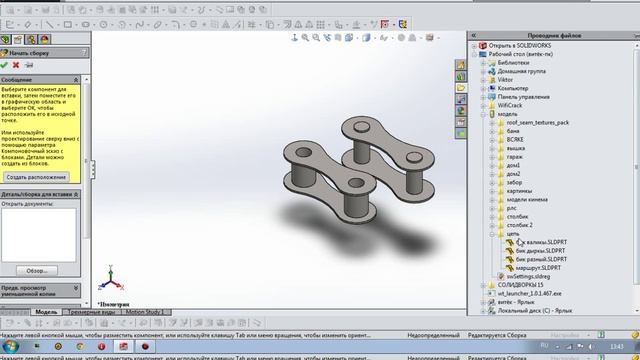Collapse the Деталь/сборка для вставки section

tap(76, 194)
